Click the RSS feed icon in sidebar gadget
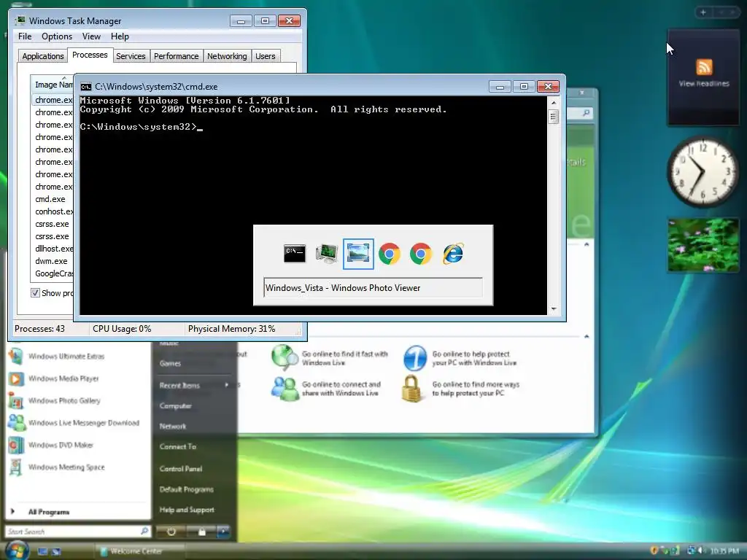747x560 pixels. point(704,66)
